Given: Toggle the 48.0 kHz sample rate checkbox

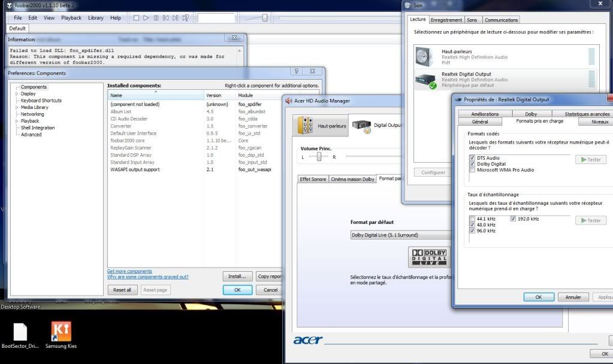Looking at the screenshot, I should [x=472, y=225].
